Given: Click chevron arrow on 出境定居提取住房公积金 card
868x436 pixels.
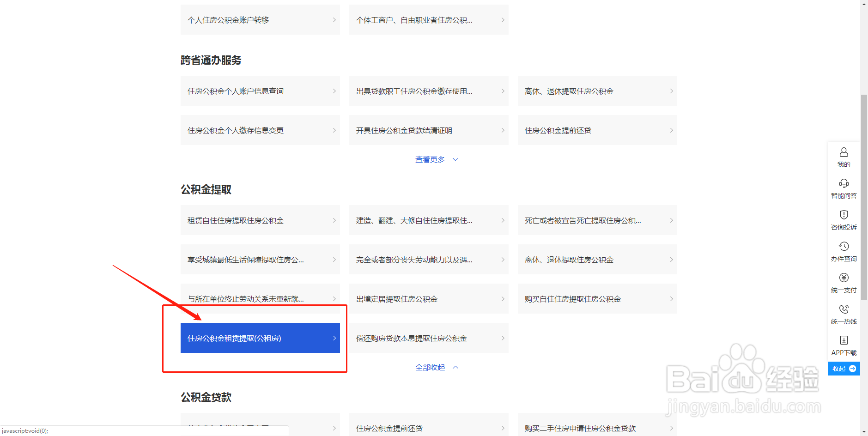Looking at the screenshot, I should [x=503, y=299].
